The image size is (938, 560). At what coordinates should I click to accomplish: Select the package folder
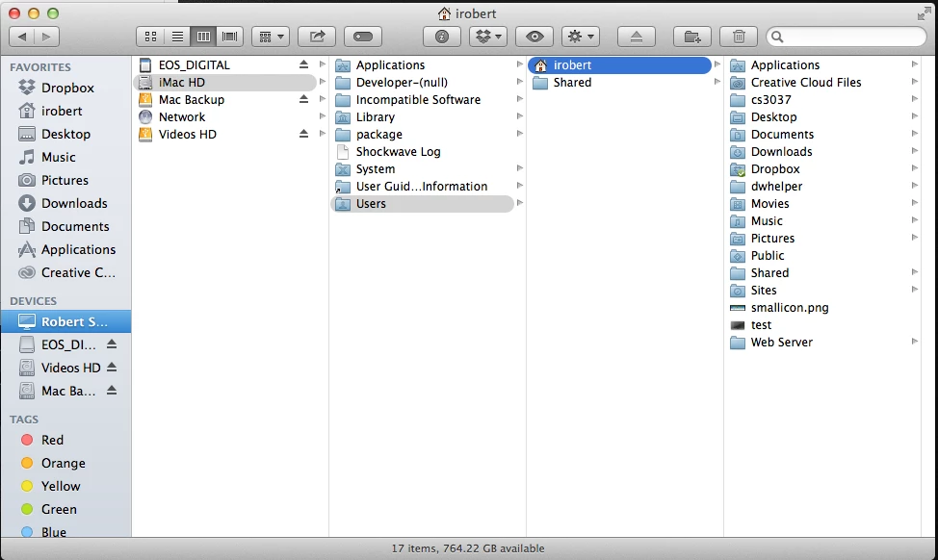(x=422, y=135)
